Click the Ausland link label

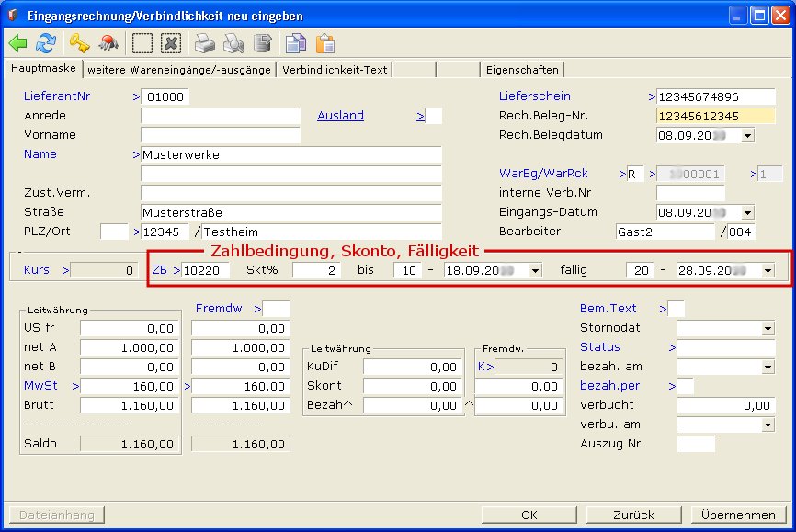[340, 116]
